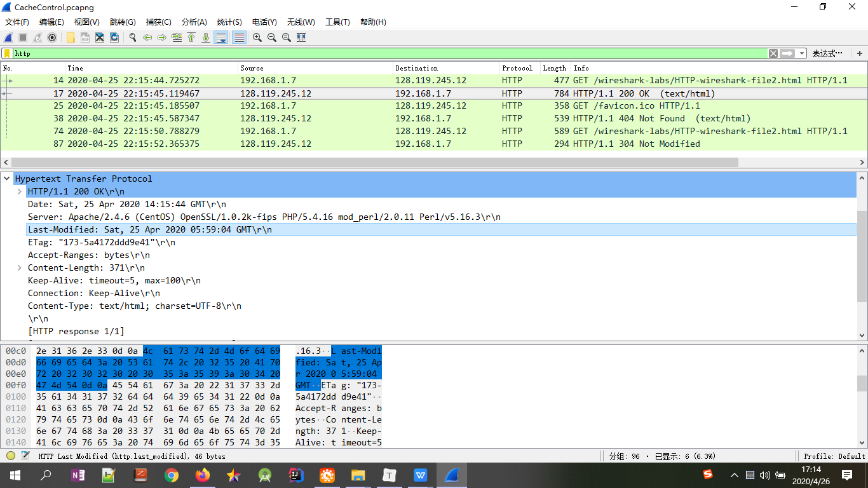Click the Profile: Default status entry
Viewport: 868px width, 488px height.
pos(834,456)
